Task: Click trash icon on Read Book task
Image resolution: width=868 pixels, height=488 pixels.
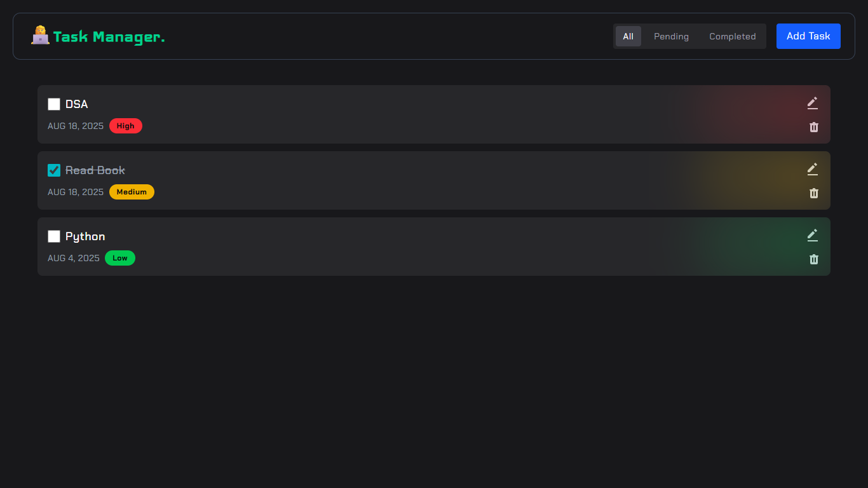Action: click(814, 193)
